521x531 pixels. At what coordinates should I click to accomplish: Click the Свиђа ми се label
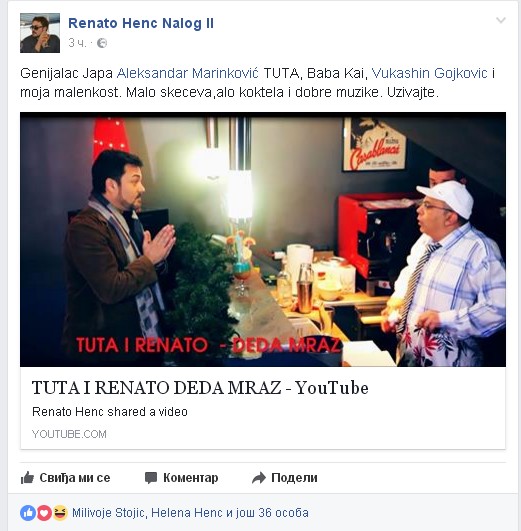click(x=75, y=478)
